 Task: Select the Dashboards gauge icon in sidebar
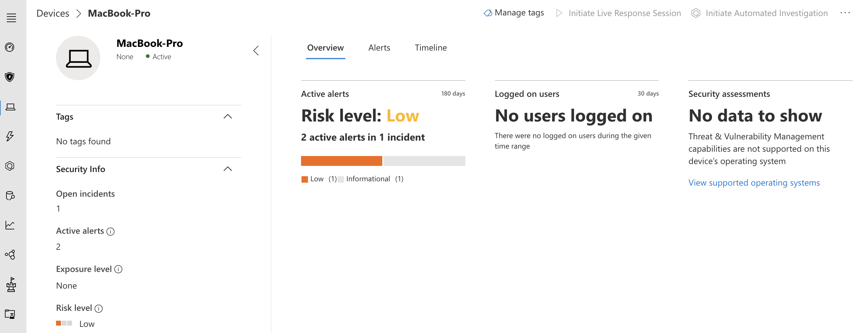[10, 47]
